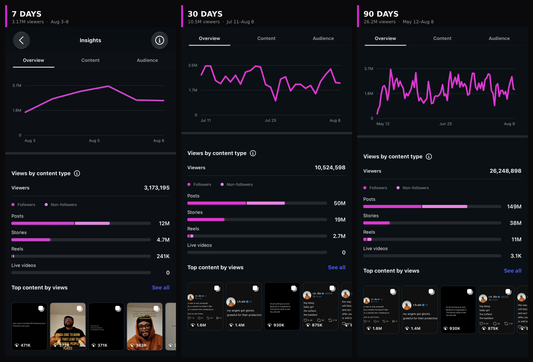Open the 930K views thumbnail in 90 Days
Image resolution: width=533 pixels, height=362 pixels.
tap(458, 310)
